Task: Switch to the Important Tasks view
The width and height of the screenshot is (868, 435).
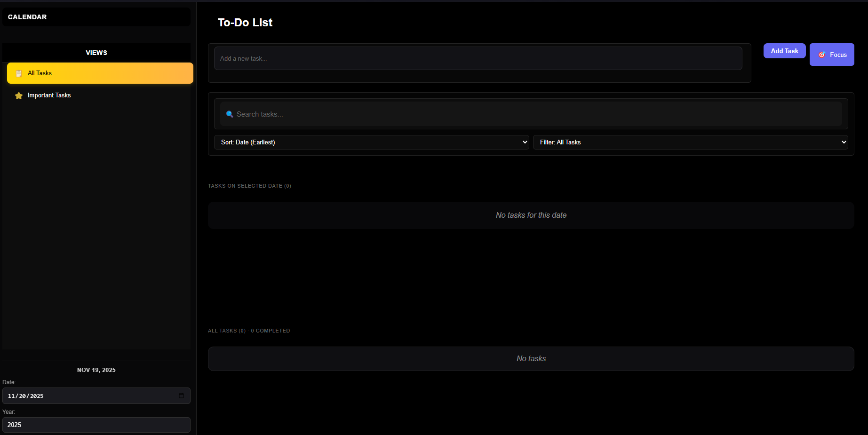Action: coord(49,95)
